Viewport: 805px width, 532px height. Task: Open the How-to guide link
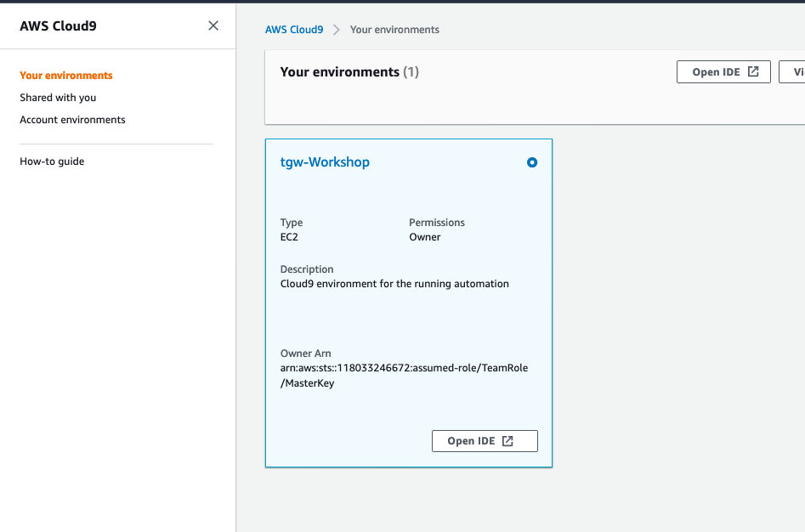pos(52,161)
